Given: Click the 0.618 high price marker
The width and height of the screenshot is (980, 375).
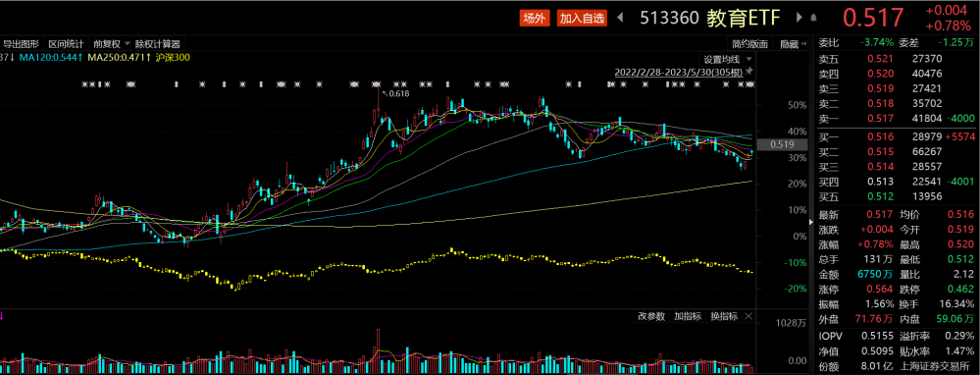Looking at the screenshot, I should point(397,93).
